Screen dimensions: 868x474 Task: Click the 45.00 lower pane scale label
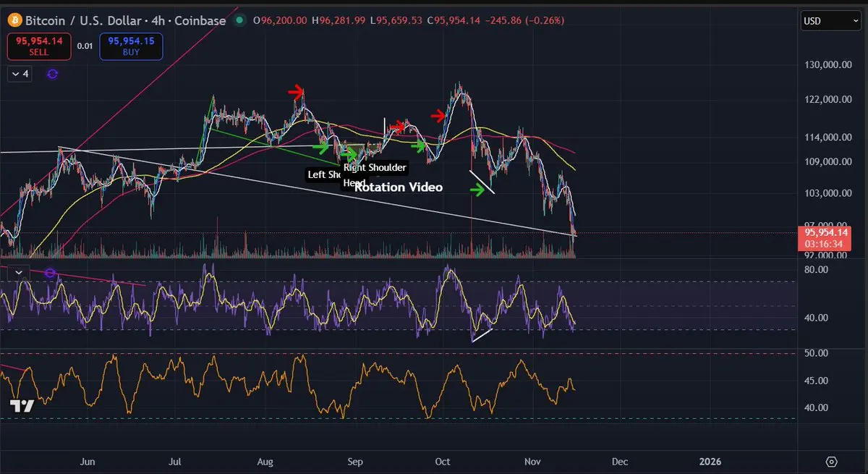tap(814, 381)
